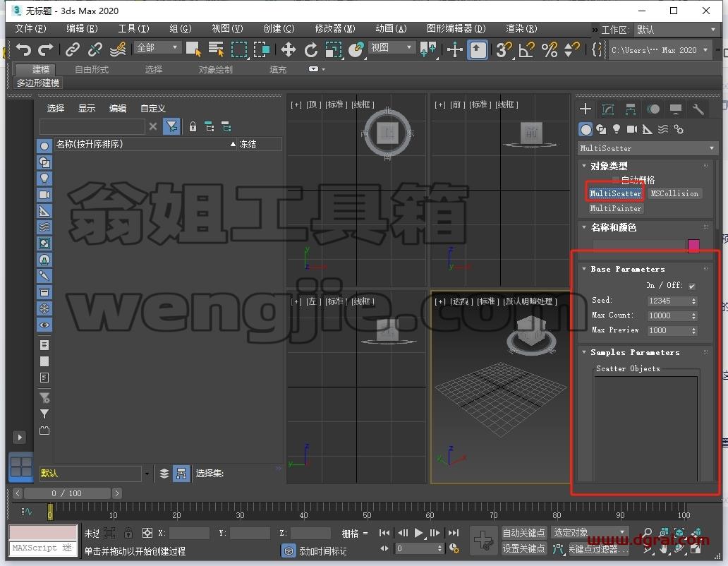This screenshot has width=728, height=566.
Task: Open the 视图 reference coordinate dropdown
Action: pyautogui.click(x=391, y=47)
